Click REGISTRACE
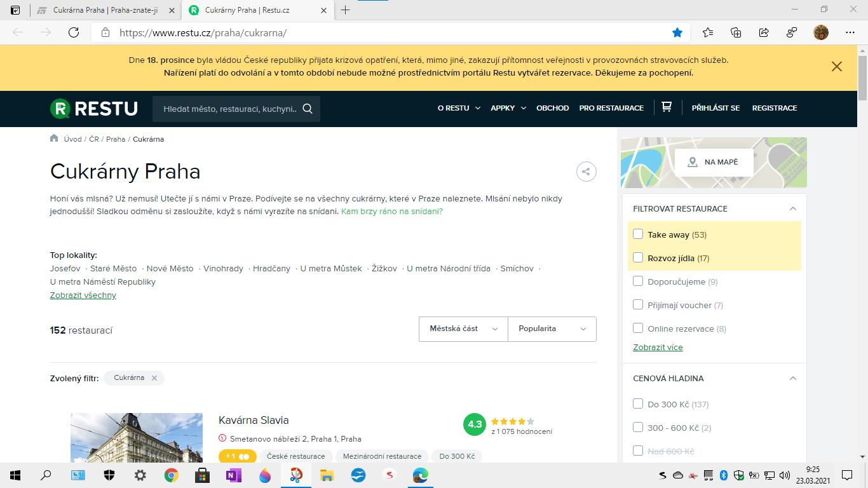Screen dimensions: 868x488 tap(775, 108)
